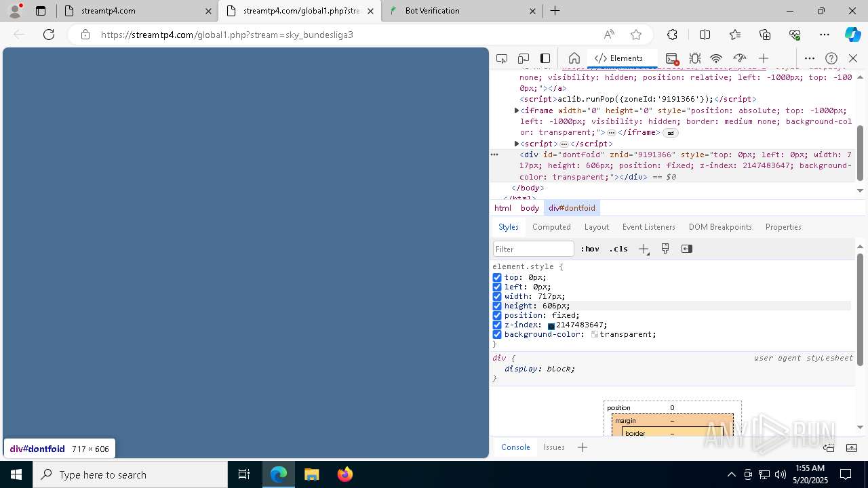Select the Issues drawer tab
Image resolution: width=868 pixels, height=488 pixels.
(x=554, y=447)
